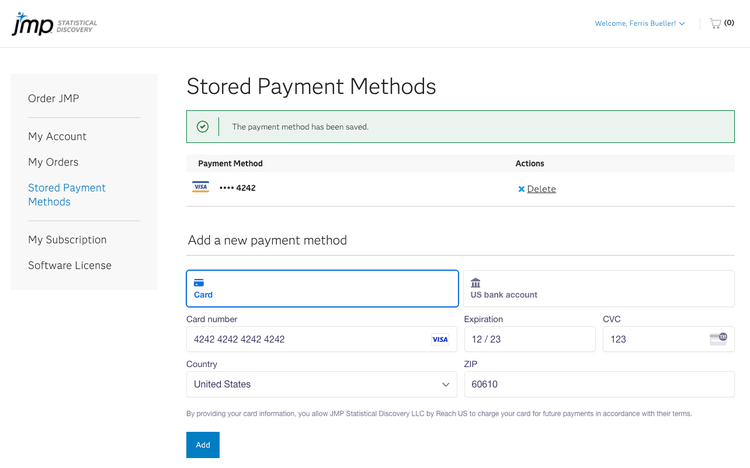This screenshot has width=750, height=468.
Task: Click the CVC card hint icon
Action: tap(717, 339)
